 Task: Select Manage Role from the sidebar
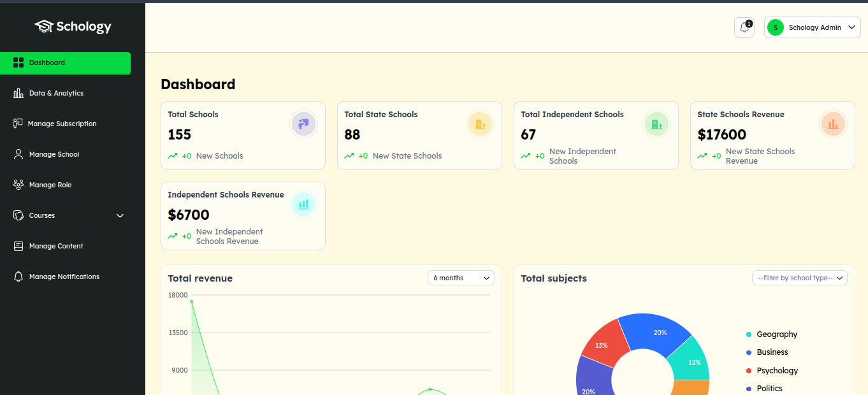(x=50, y=185)
